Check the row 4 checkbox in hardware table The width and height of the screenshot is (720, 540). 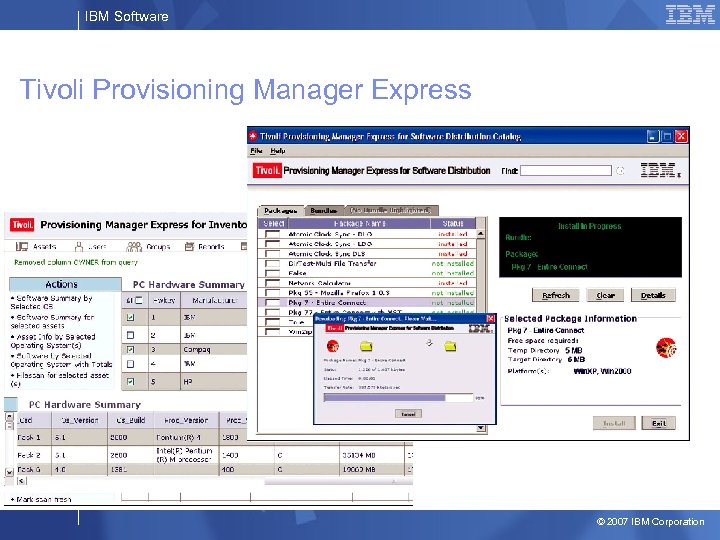(x=130, y=364)
